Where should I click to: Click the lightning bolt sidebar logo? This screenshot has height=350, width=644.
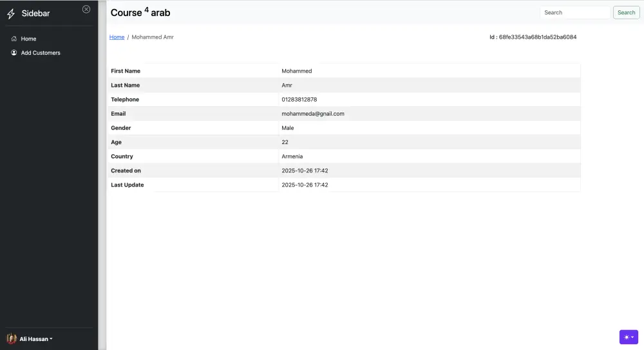point(11,14)
